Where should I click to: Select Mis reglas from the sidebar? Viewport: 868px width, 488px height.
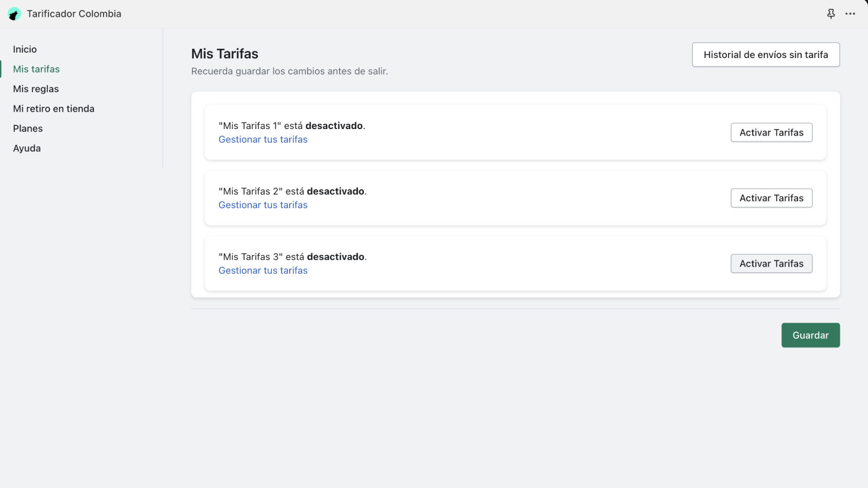pyautogui.click(x=36, y=88)
